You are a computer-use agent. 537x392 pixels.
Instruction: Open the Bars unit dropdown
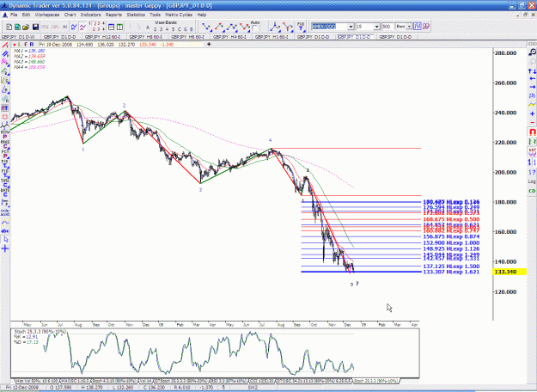point(409,27)
